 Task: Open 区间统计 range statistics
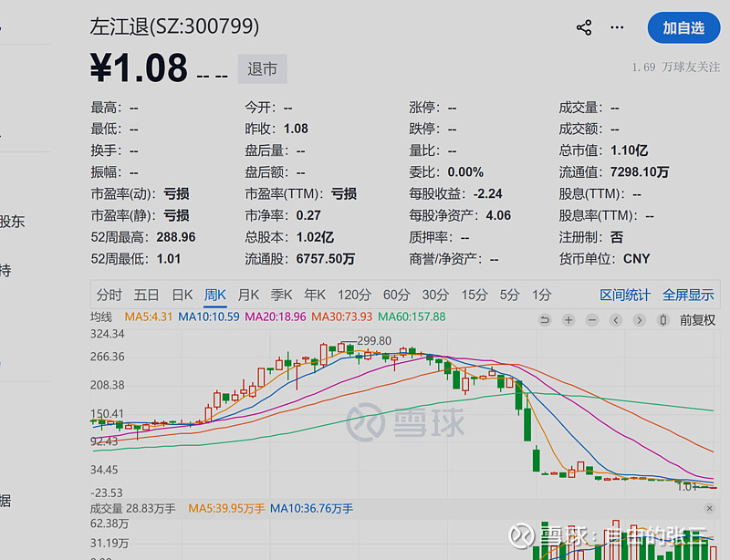(x=625, y=295)
